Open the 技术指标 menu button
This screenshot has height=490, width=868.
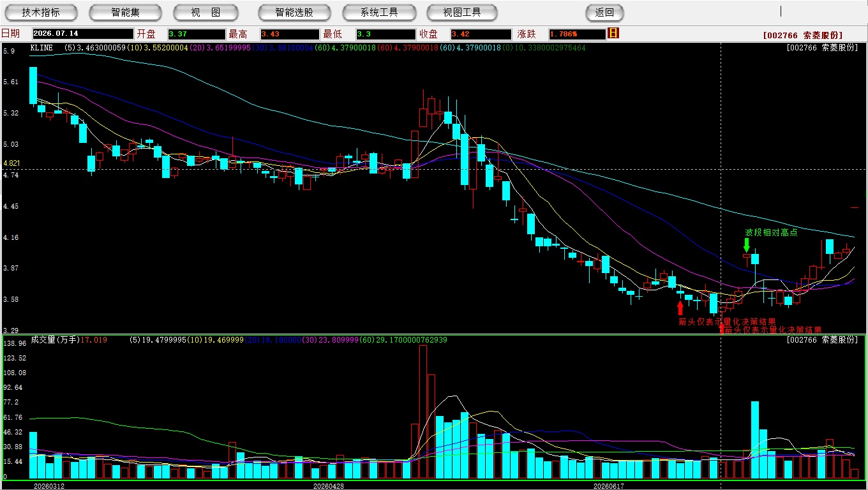click(x=41, y=12)
